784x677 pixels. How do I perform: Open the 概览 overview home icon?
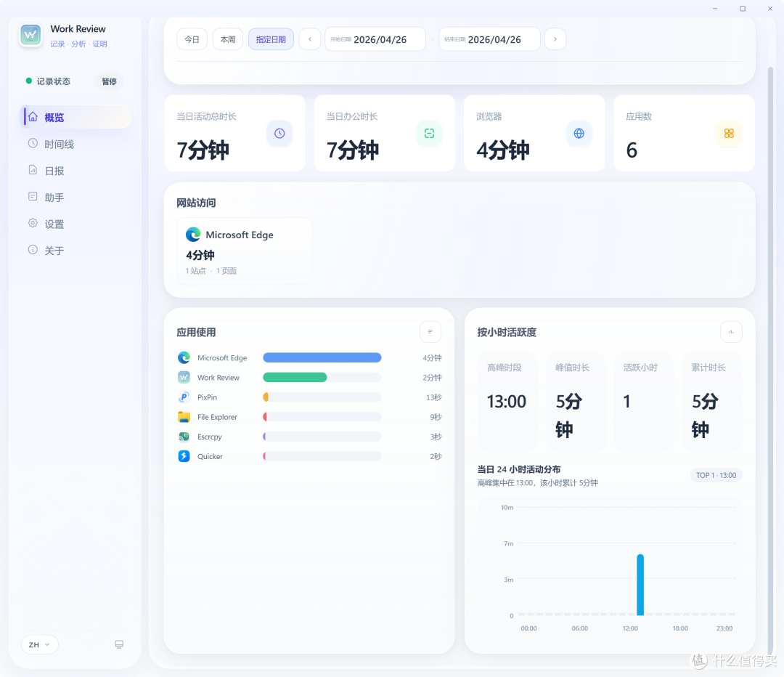tap(33, 116)
